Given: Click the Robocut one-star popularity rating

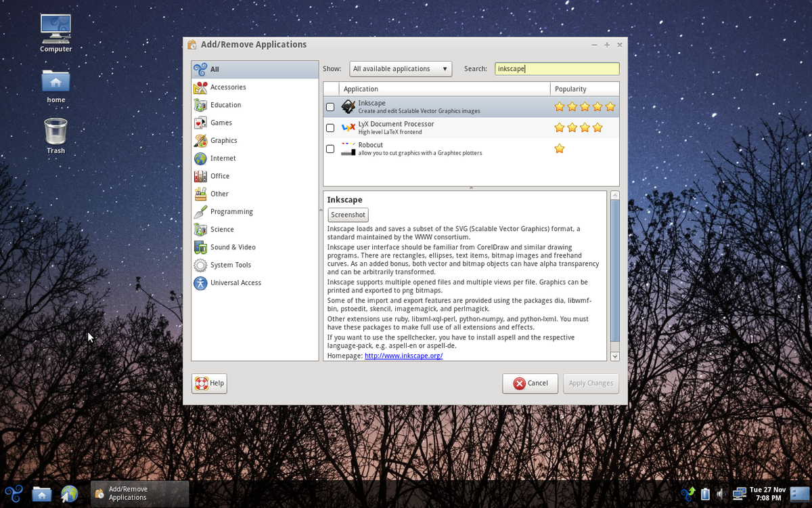Looking at the screenshot, I should pyautogui.click(x=560, y=148).
